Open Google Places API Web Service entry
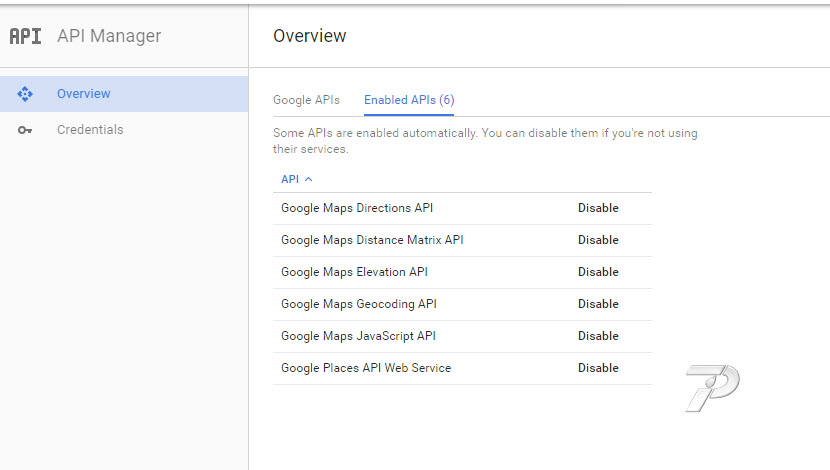This screenshot has height=470, width=830. pos(366,368)
